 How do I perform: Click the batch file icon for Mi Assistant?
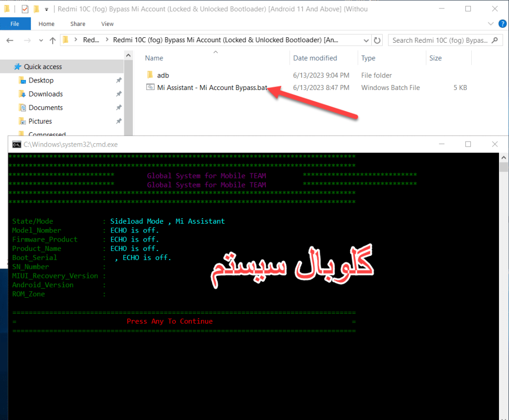(x=150, y=87)
